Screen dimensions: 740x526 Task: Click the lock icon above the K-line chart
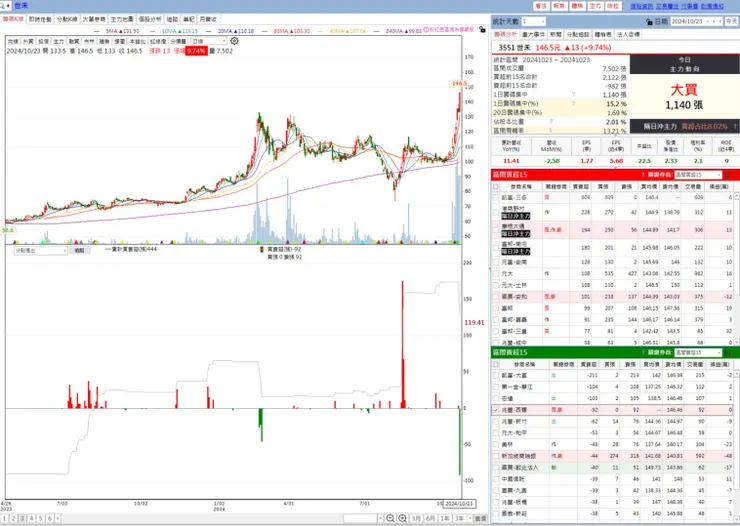point(482,29)
